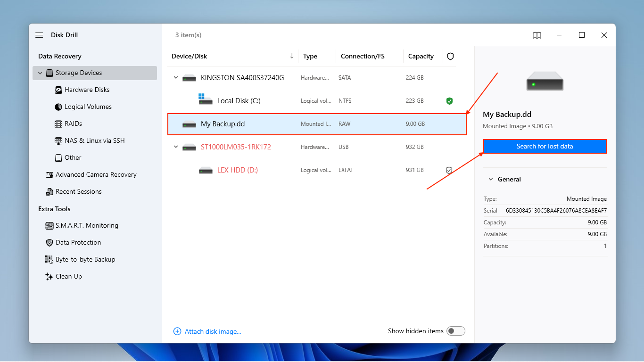Enable Show hidden items

(x=455, y=331)
